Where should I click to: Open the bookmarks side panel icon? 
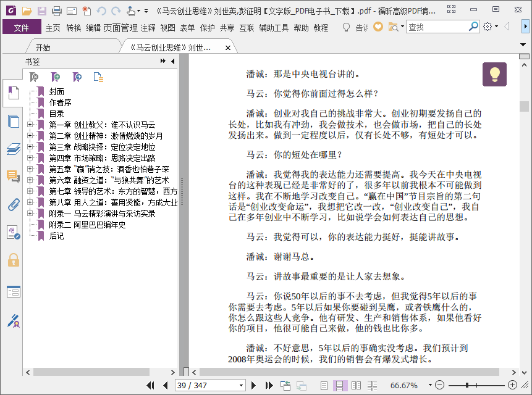point(13,93)
